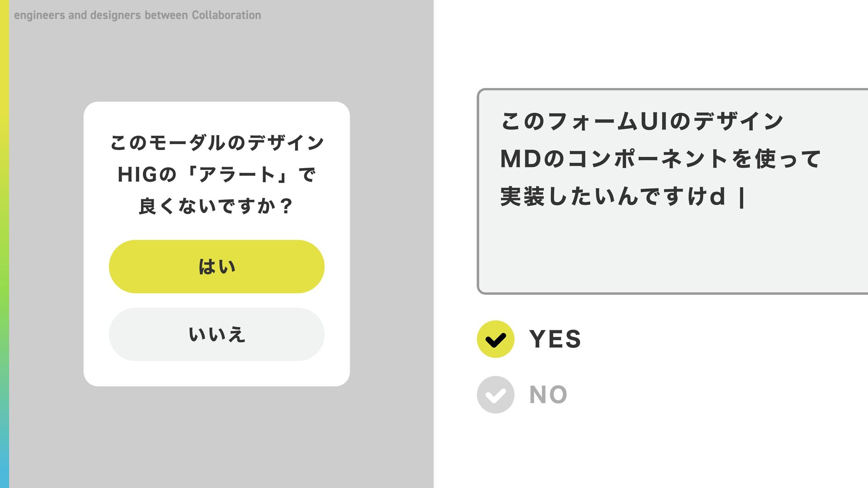Viewport: 868px width, 488px height.
Task: Click the line このフォームUIのデザイン in the text box
Action: [x=642, y=121]
